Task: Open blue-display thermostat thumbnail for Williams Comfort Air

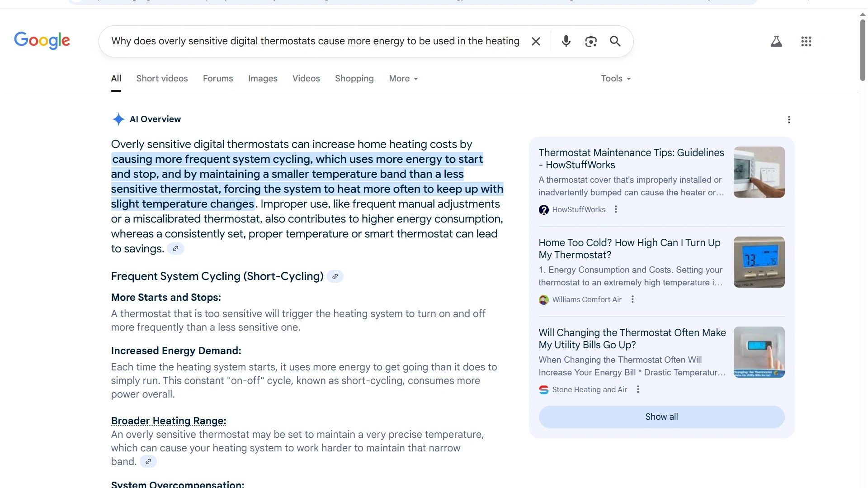Action: point(759,262)
